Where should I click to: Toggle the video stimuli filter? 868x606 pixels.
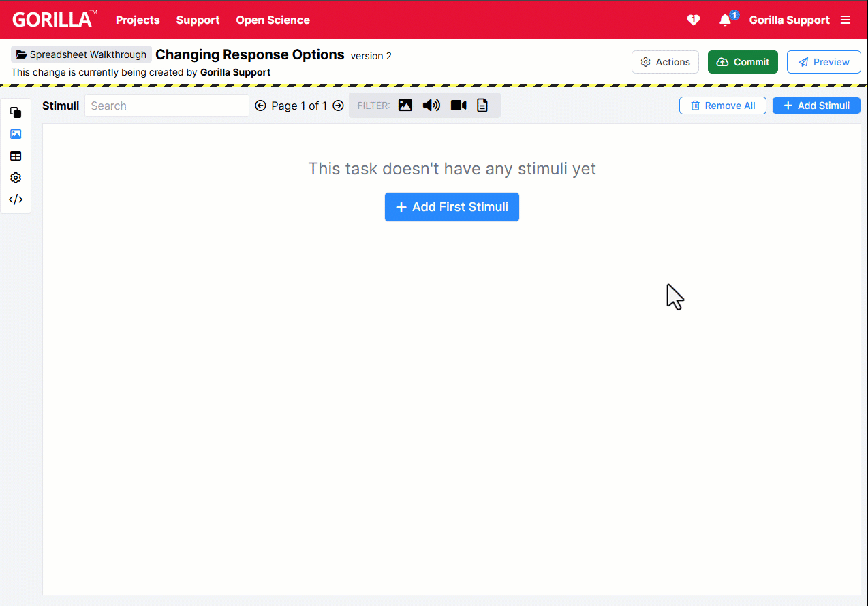(458, 105)
